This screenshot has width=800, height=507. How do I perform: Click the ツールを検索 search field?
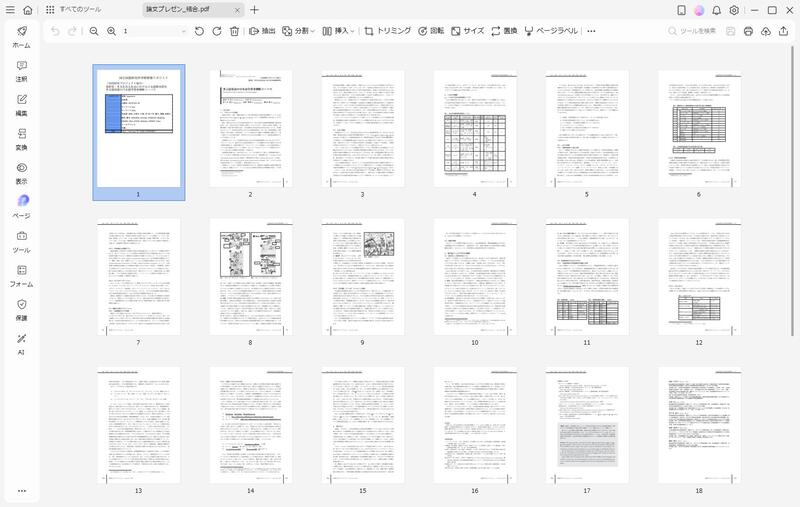pyautogui.click(x=693, y=31)
